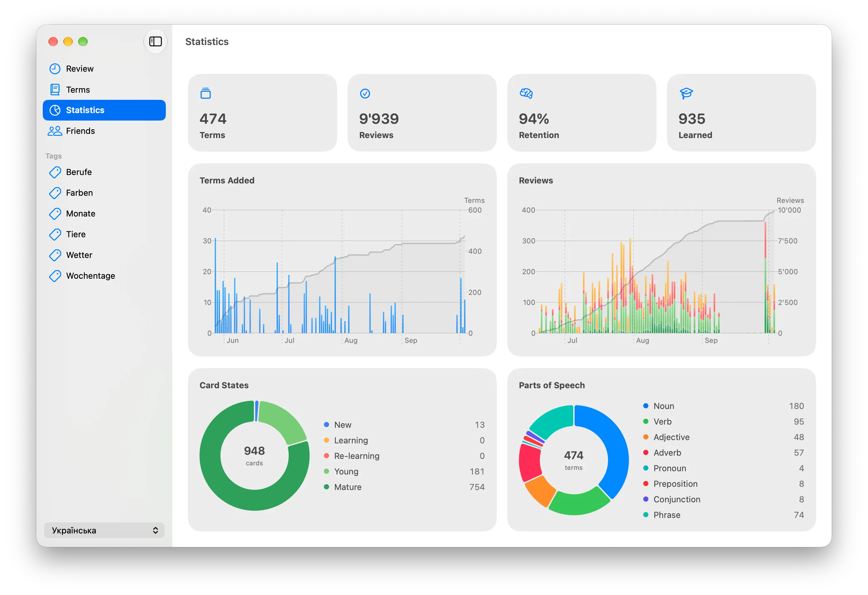
Task: Click the Noun legend entry
Action: pos(723,406)
